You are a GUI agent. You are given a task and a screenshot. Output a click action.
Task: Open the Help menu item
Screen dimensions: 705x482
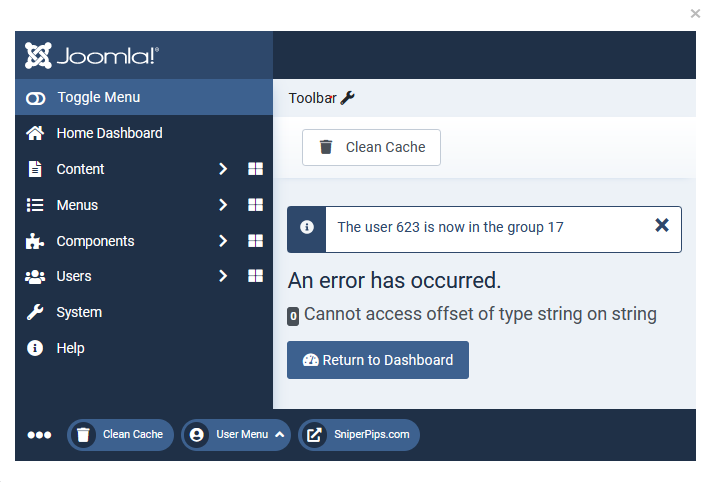click(70, 348)
